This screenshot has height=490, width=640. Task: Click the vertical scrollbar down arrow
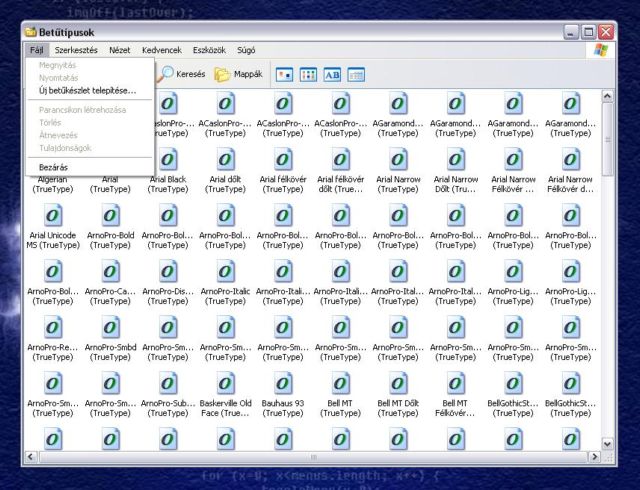[607, 443]
